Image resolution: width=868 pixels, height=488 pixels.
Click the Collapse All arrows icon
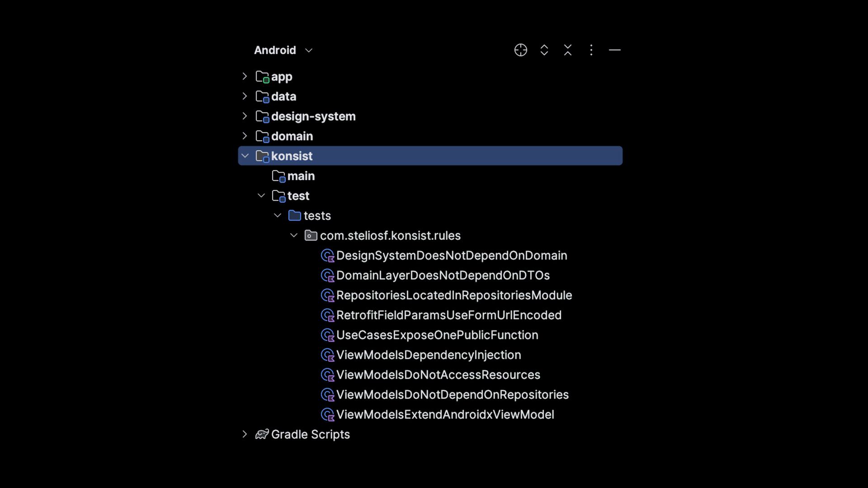point(568,50)
